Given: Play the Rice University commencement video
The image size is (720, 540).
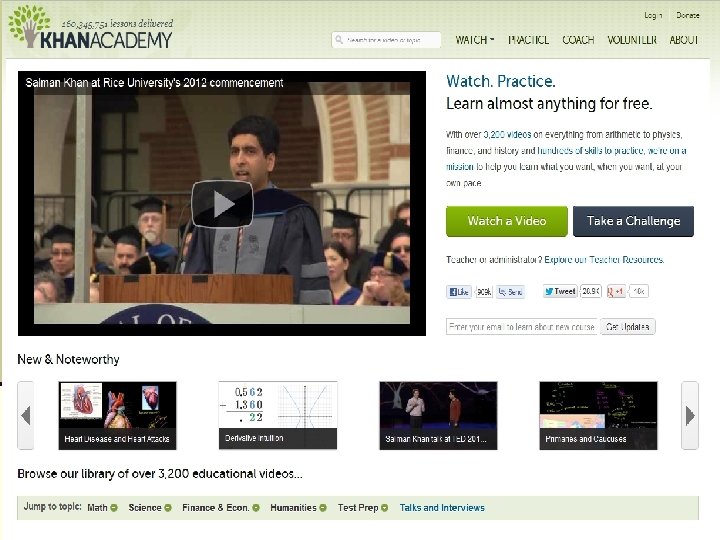Looking at the screenshot, I should point(222,204).
